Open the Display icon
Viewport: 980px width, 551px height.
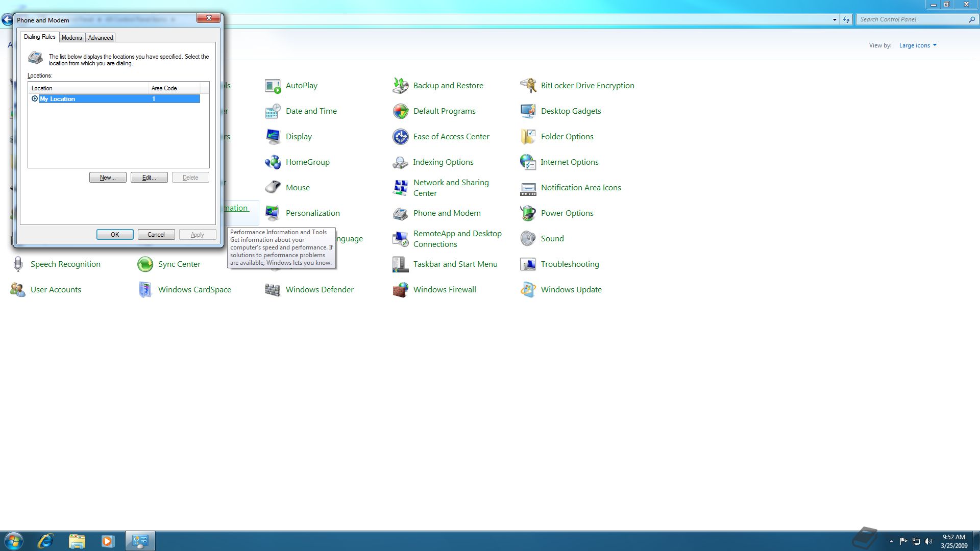273,137
